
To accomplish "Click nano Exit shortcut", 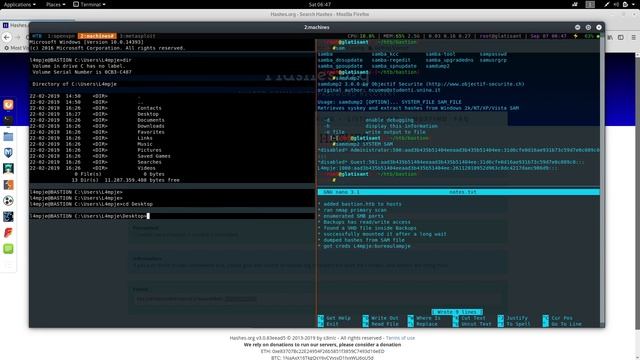I will [328, 324].
